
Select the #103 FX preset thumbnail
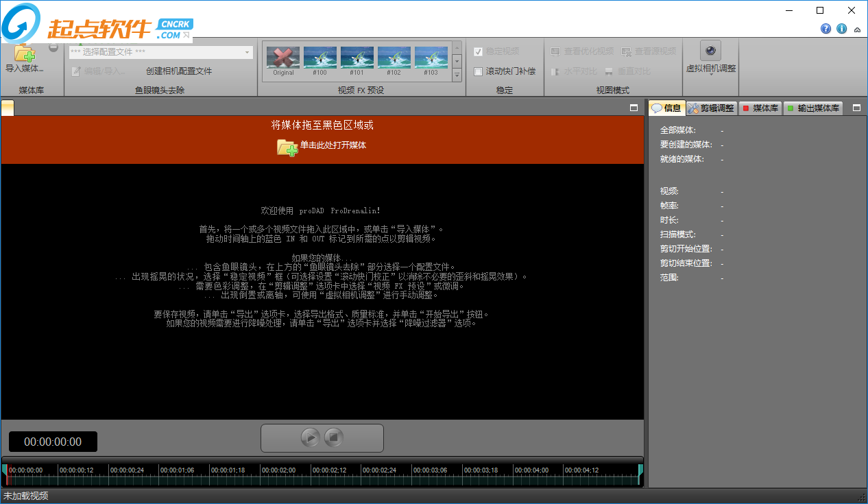[x=431, y=61]
